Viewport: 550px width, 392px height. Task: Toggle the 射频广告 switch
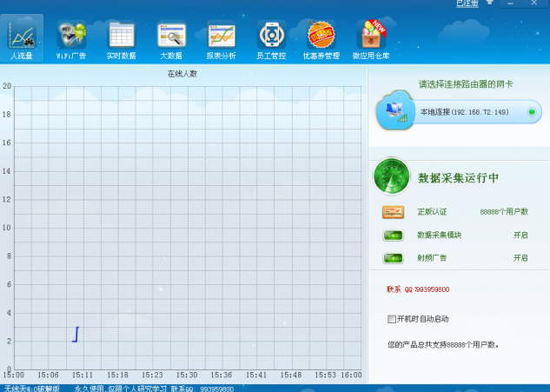393,258
